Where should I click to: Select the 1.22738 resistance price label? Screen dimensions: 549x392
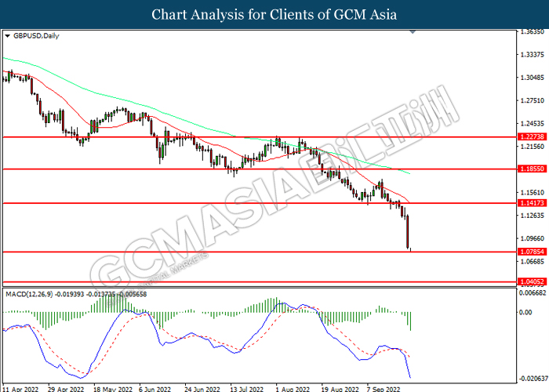click(532, 137)
